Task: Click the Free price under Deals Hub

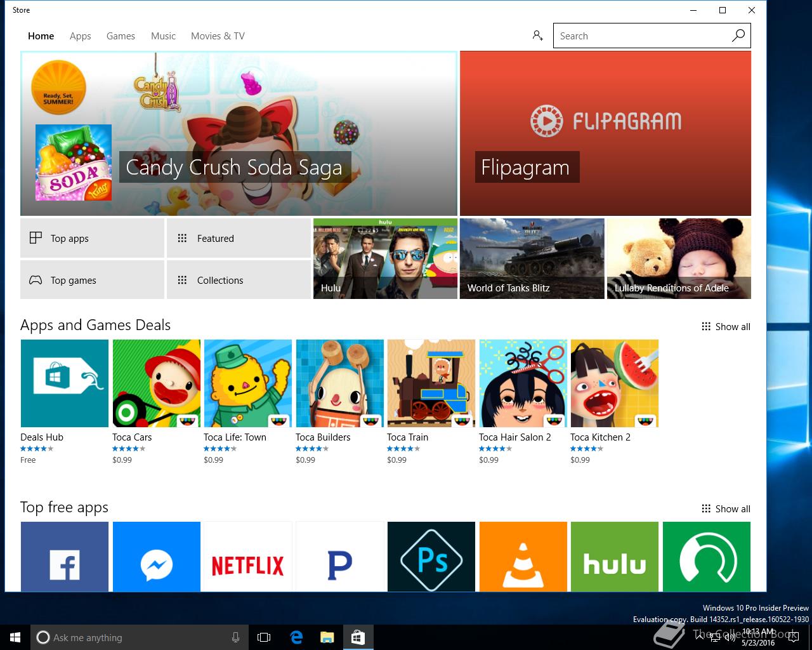Action: click(28, 460)
